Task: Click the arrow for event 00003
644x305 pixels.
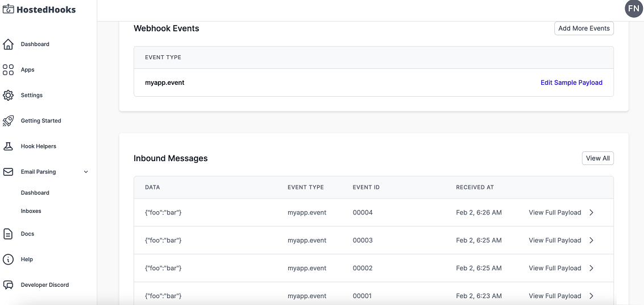Action: tap(592, 241)
